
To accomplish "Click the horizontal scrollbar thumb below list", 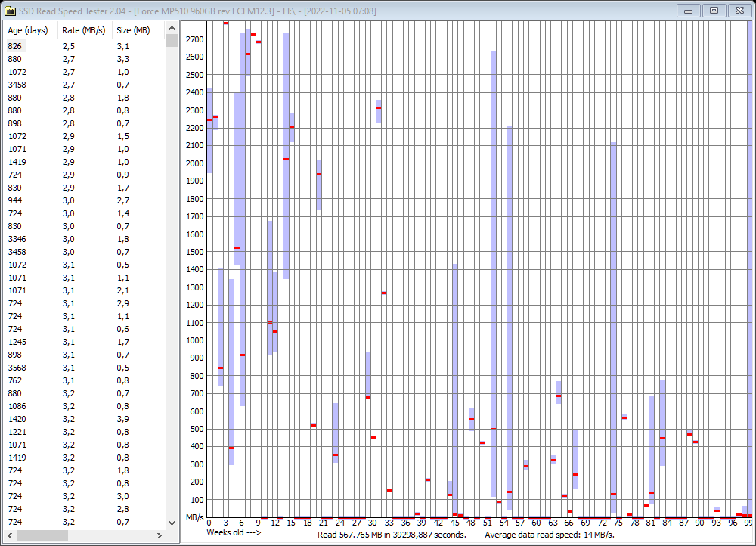I will 42,535.
